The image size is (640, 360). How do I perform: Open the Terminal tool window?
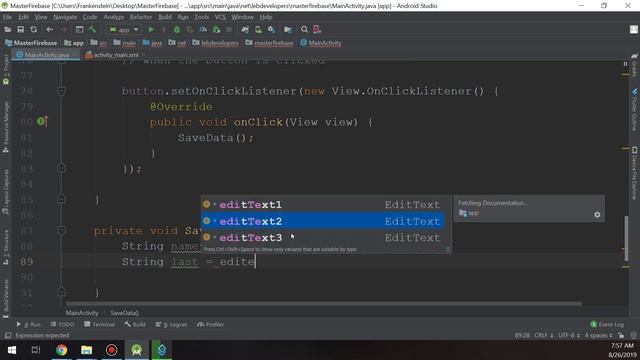99,324
